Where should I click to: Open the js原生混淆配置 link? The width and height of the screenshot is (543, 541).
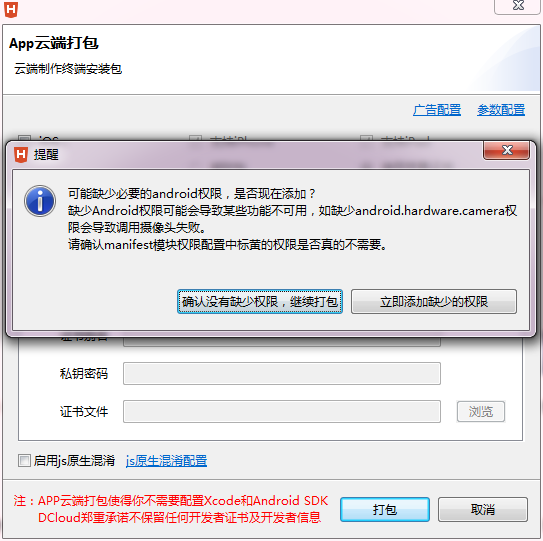pos(167,461)
